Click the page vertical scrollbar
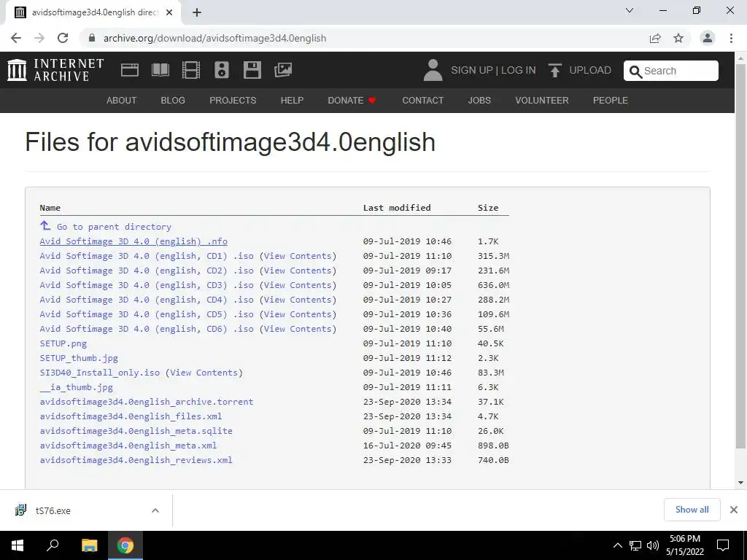The width and height of the screenshot is (747, 560). 741,257
